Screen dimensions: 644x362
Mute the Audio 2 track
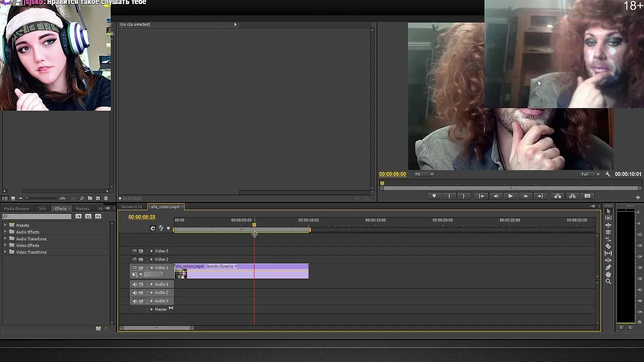134,293
